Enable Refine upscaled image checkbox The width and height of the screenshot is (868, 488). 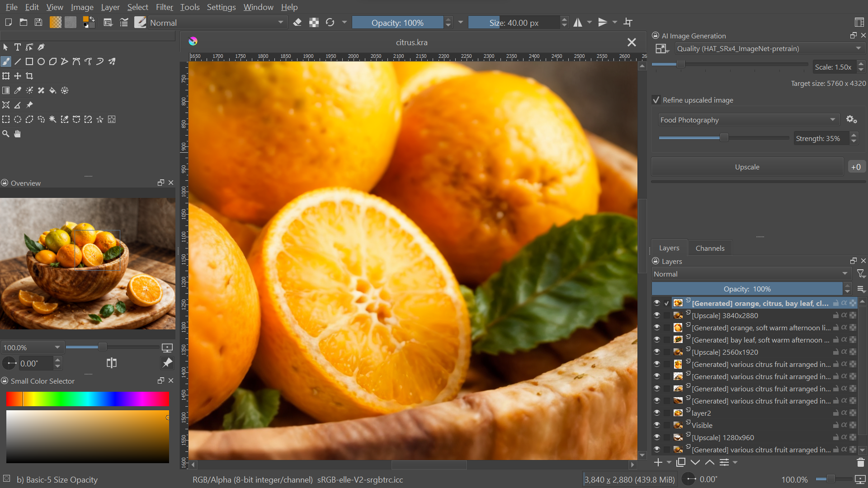[656, 99]
